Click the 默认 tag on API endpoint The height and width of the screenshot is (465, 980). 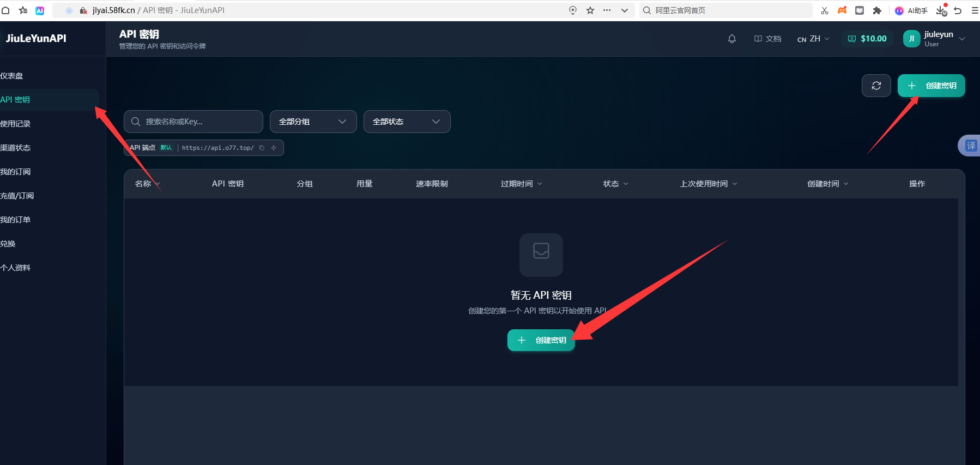point(166,148)
